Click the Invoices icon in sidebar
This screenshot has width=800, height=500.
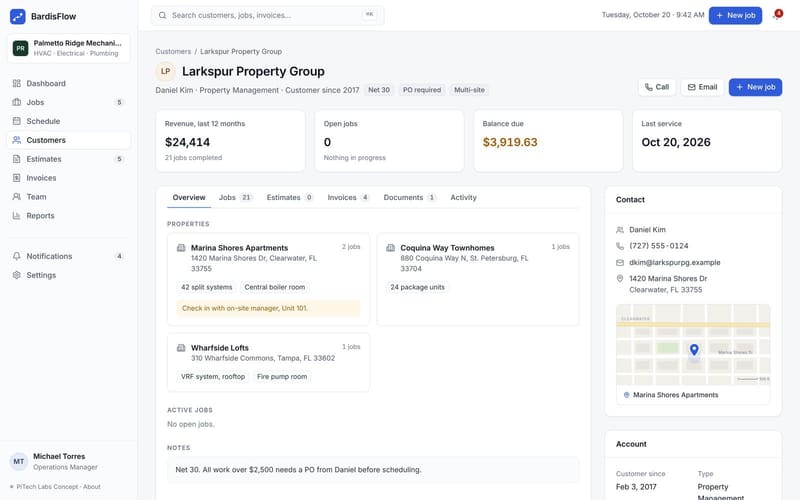tap(17, 178)
